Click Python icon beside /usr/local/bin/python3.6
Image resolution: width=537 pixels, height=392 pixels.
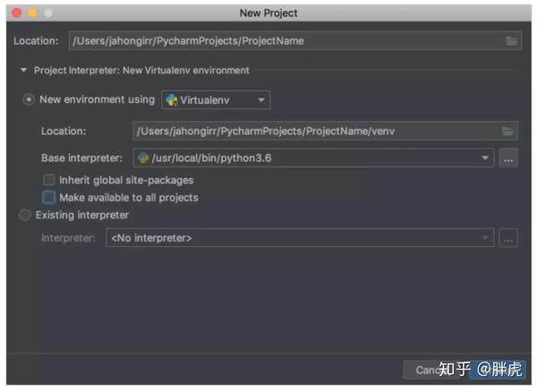[143, 158]
